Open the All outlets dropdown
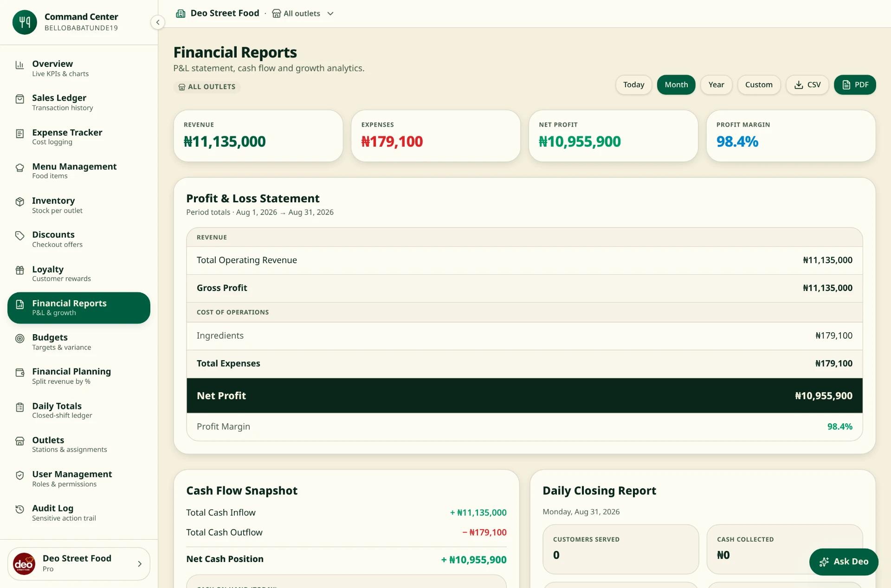This screenshot has width=891, height=588. pos(303,13)
